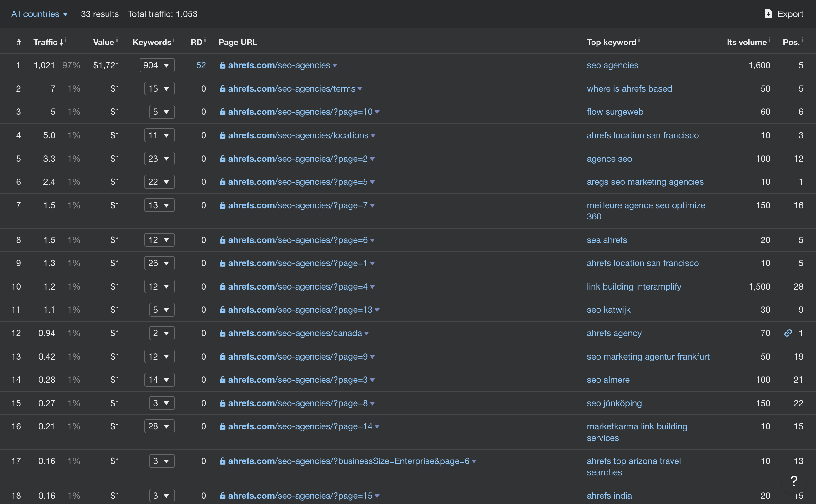Click the 'agence seo' keyword
The width and height of the screenshot is (816, 504).
609,159
